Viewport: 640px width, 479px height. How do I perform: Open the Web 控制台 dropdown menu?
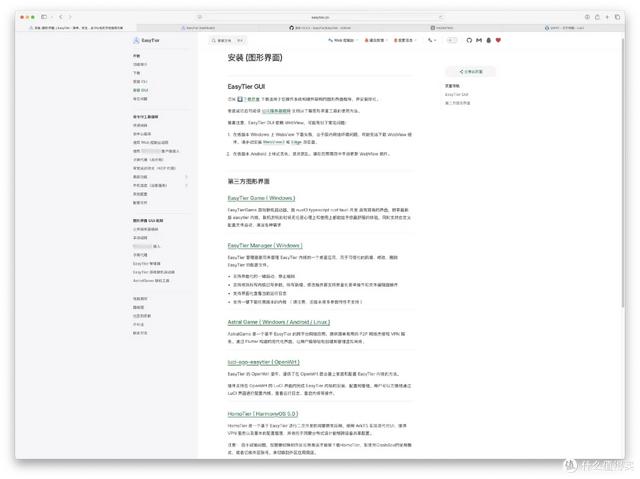click(343, 40)
